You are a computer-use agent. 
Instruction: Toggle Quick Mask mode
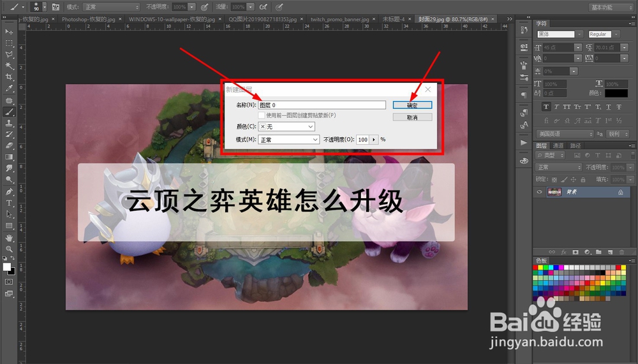point(9,282)
